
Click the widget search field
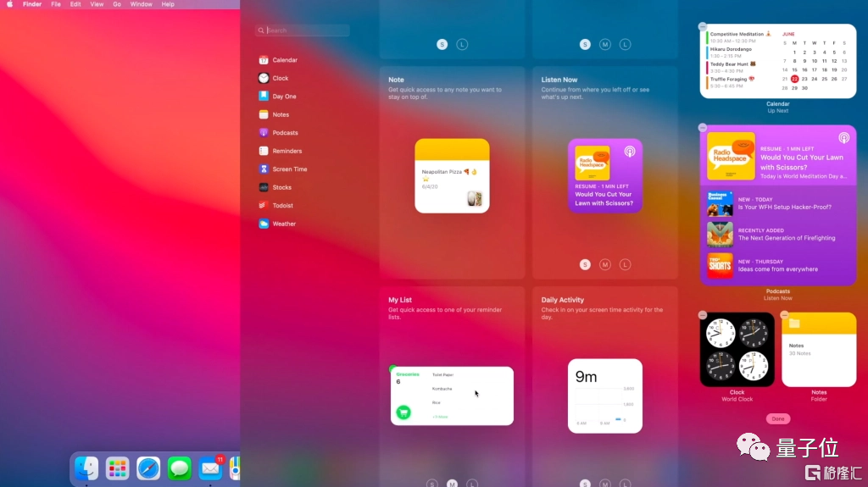click(x=305, y=30)
